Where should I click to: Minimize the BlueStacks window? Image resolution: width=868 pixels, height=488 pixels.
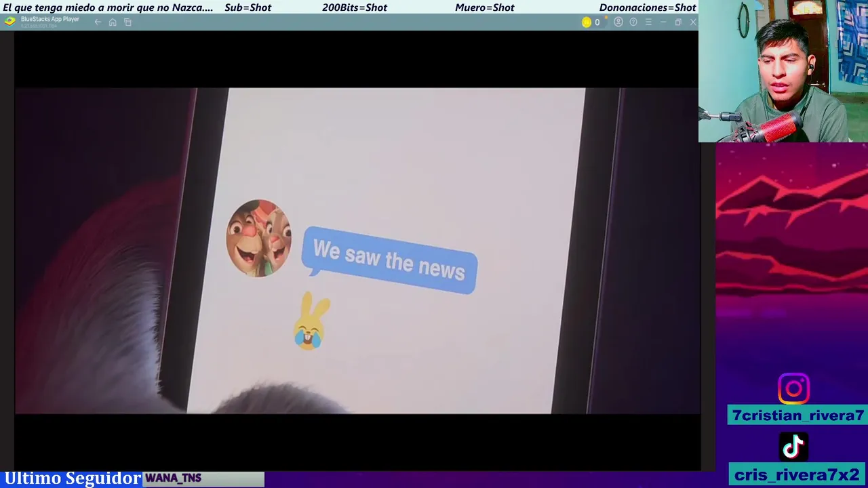663,22
